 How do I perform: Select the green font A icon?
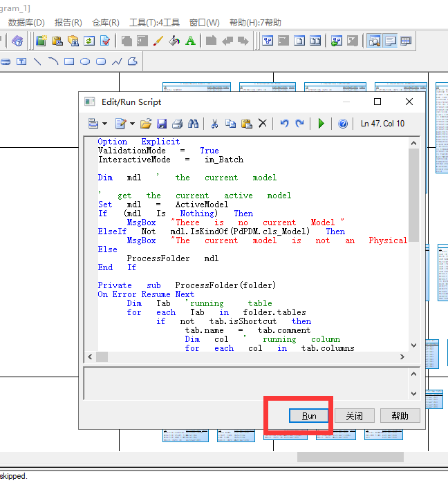click(190, 41)
